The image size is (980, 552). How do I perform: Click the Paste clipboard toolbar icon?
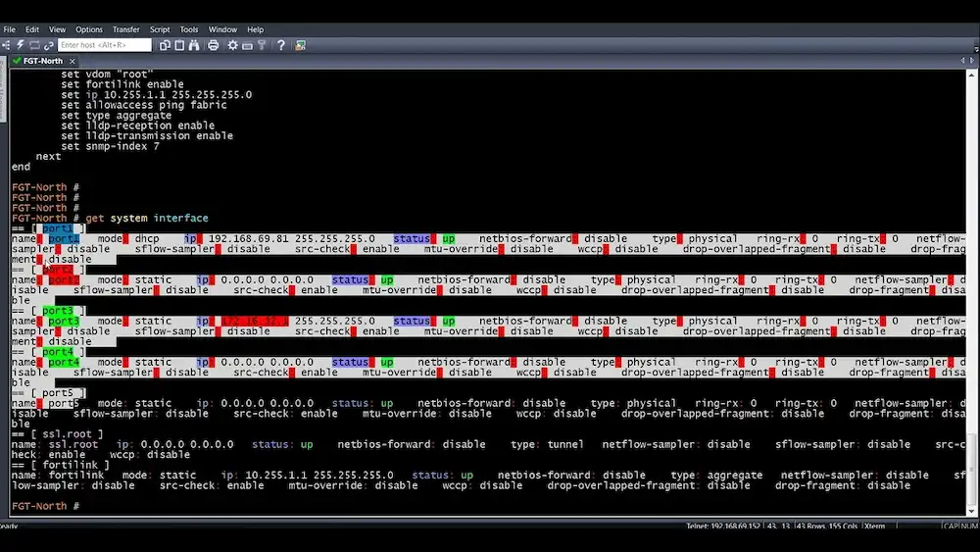tap(179, 45)
